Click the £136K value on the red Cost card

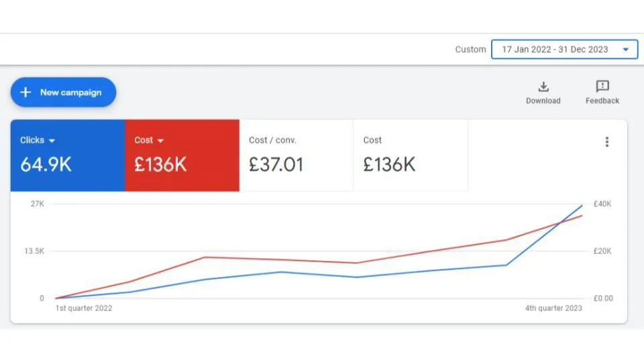pyautogui.click(x=160, y=165)
